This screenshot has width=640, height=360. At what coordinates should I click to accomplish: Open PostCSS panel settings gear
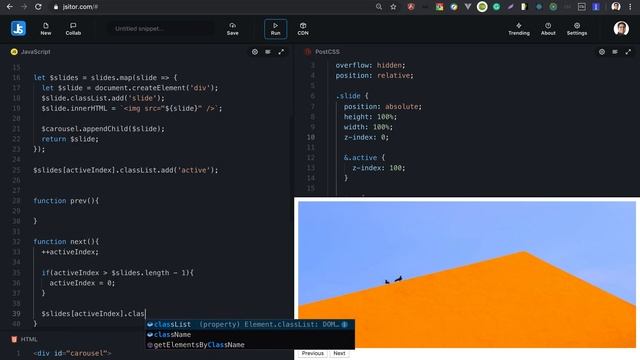(602, 52)
